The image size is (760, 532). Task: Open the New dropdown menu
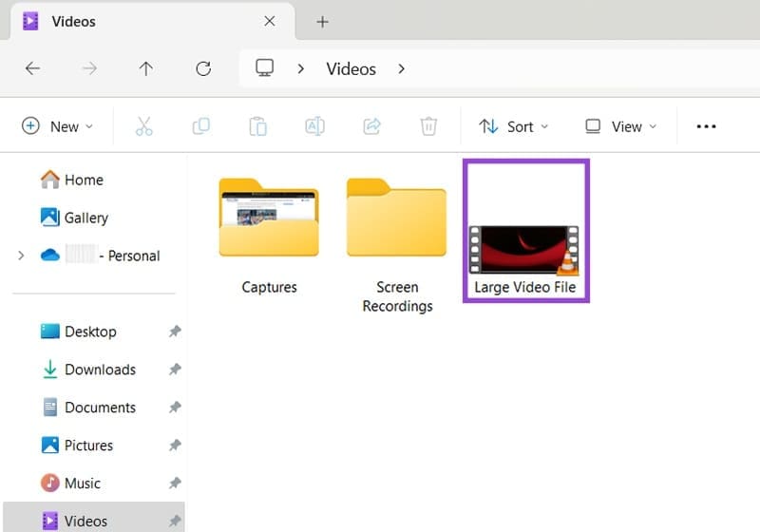coord(58,126)
